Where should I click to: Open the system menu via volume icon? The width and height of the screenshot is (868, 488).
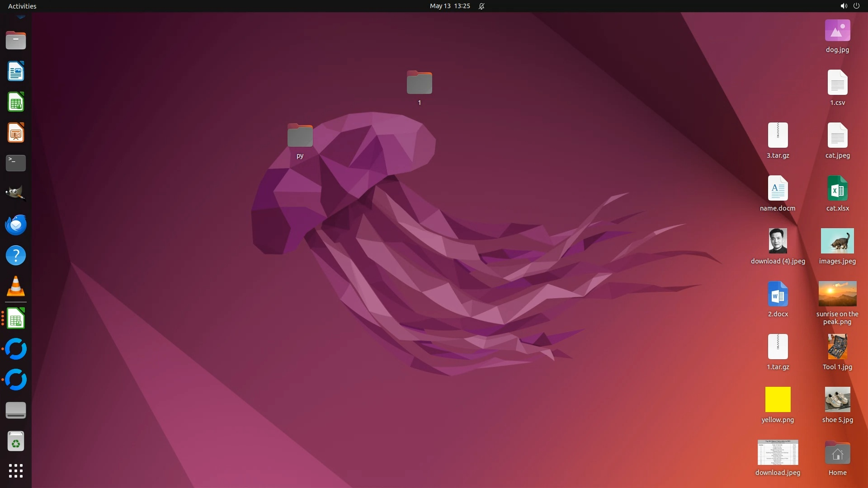(x=843, y=6)
